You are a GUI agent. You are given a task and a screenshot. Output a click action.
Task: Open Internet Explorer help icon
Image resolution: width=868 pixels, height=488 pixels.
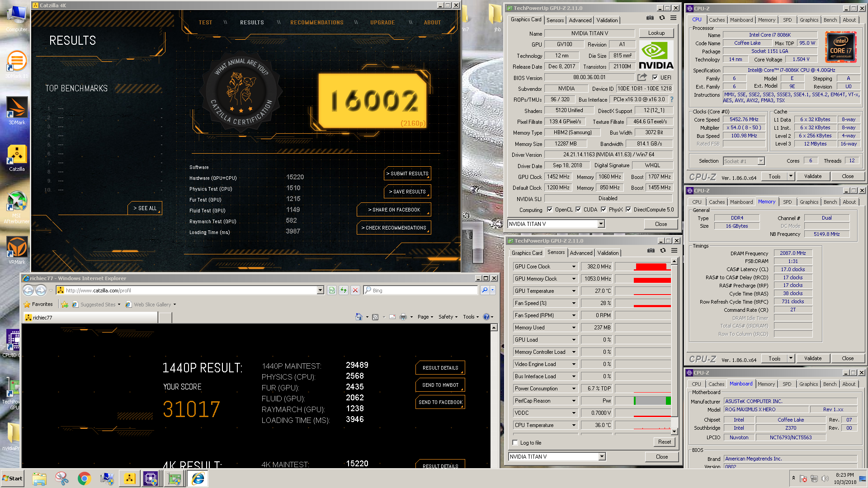(486, 317)
